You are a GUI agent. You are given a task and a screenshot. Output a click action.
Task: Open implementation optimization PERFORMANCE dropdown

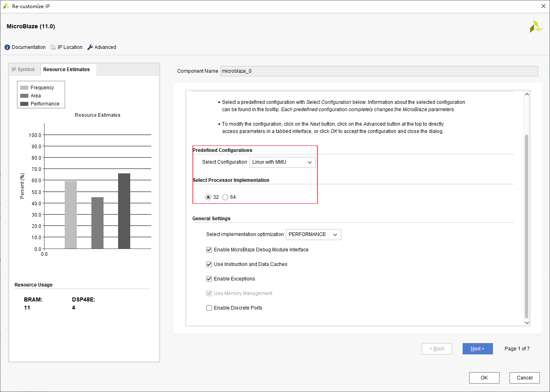313,234
